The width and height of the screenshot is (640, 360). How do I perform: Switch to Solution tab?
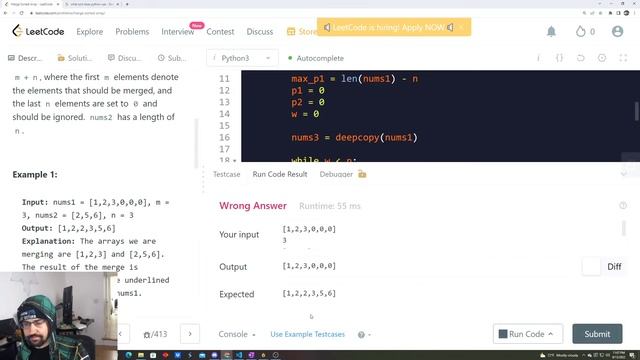coord(75,58)
